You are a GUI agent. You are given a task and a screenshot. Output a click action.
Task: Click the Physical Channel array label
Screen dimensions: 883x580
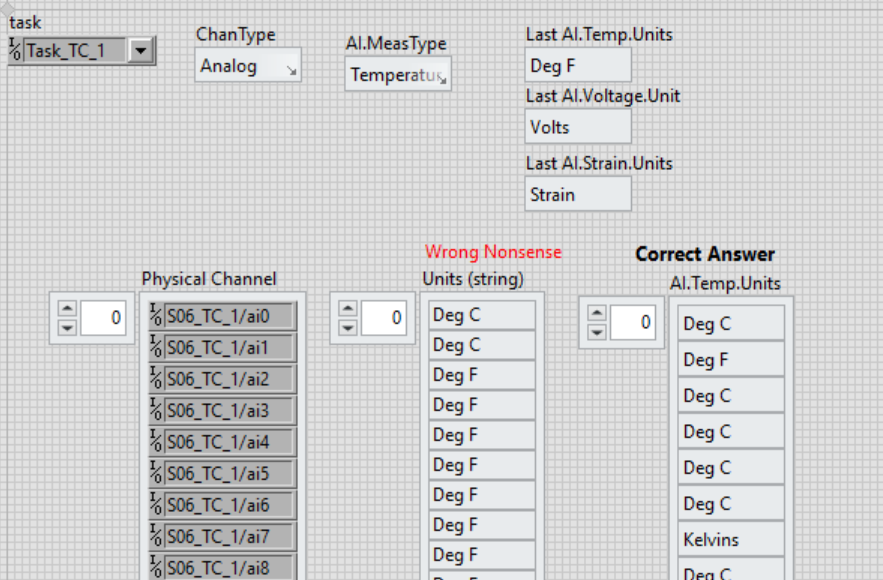pos(209,279)
